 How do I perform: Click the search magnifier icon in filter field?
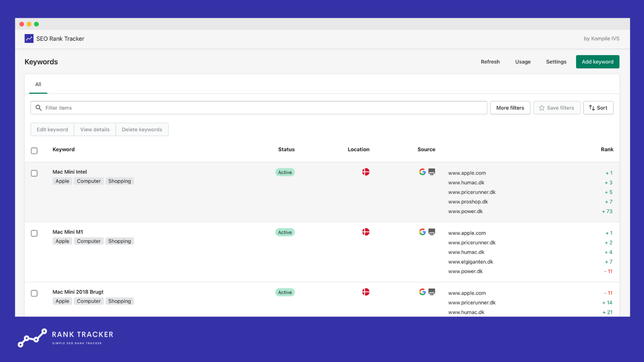(x=39, y=108)
